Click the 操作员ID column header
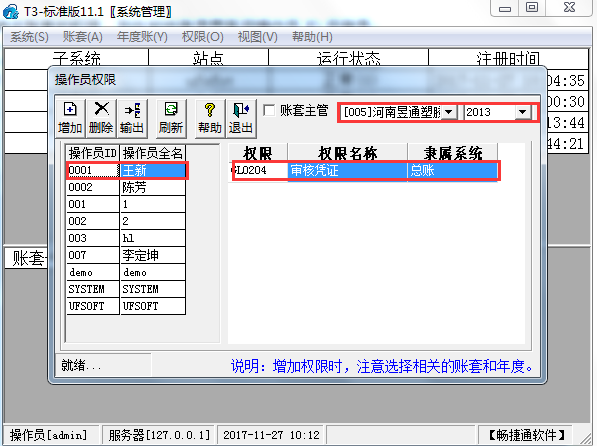This screenshot has height=446, width=597. (93, 153)
